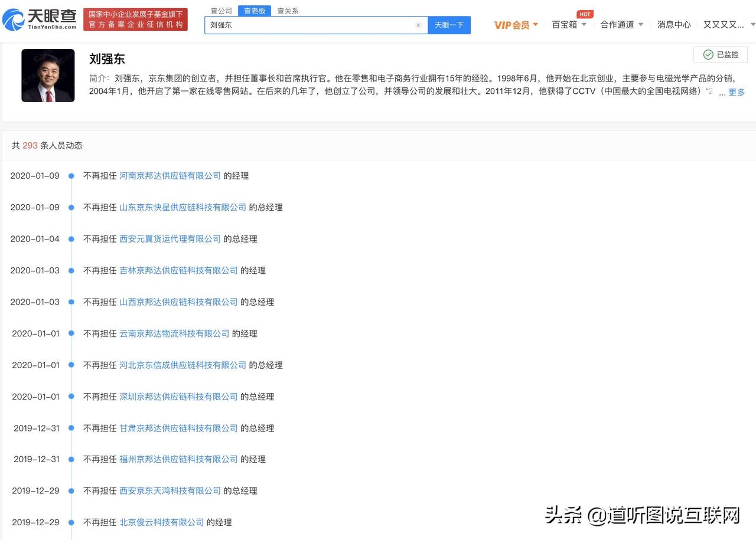
Task: Click the date beside 北京俊云科技有限公司
Action: pyautogui.click(x=35, y=522)
